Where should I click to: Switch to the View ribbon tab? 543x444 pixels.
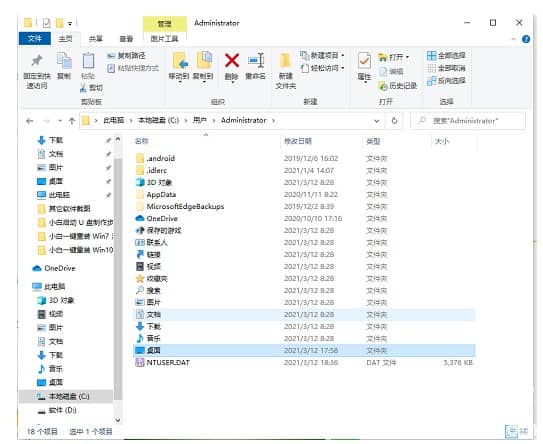point(126,38)
